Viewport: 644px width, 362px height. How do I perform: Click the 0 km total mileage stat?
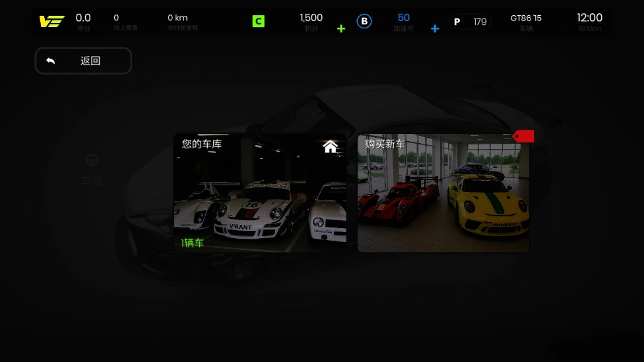click(x=181, y=22)
